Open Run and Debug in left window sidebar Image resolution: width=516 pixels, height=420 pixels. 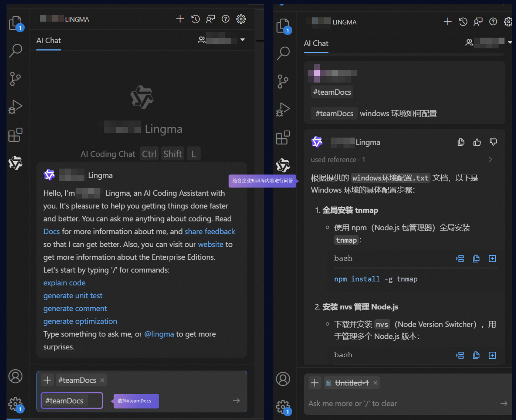point(15,107)
